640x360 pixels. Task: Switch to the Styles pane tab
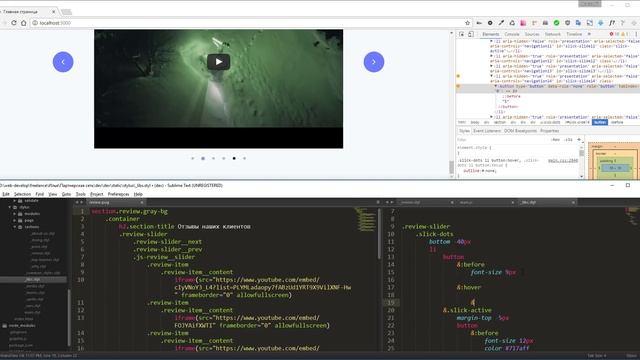464,131
